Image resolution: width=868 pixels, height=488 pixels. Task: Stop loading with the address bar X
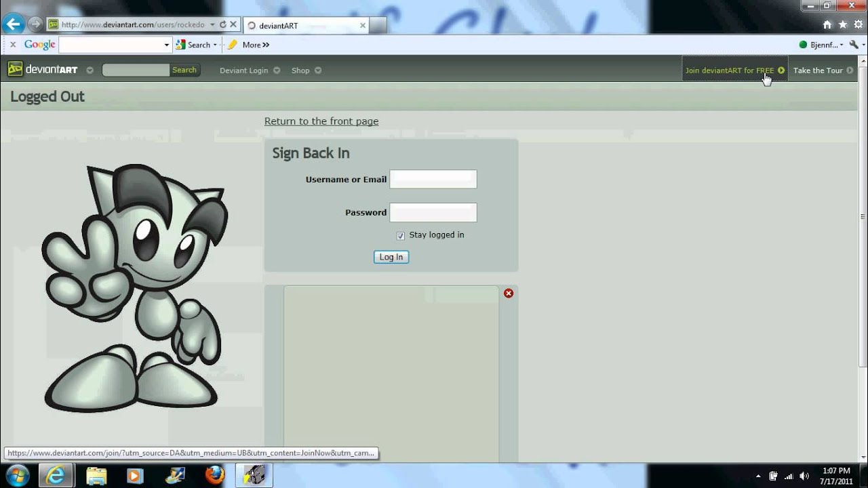coord(233,24)
